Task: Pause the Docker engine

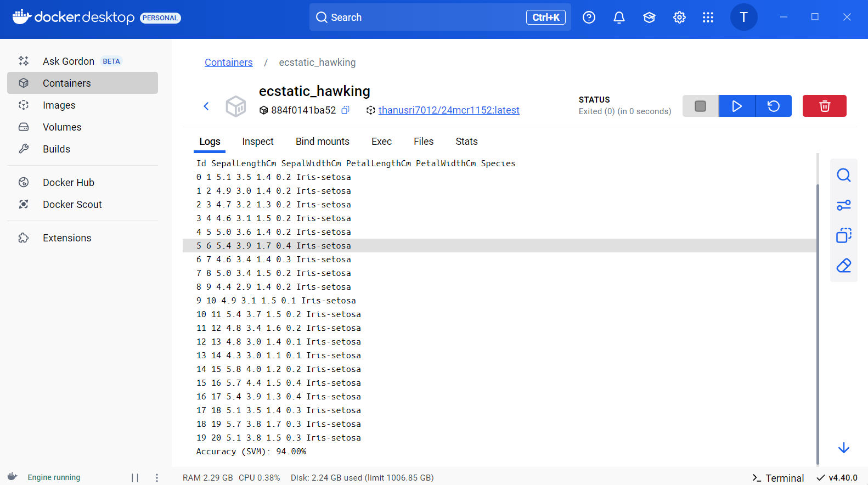Action: (x=135, y=478)
